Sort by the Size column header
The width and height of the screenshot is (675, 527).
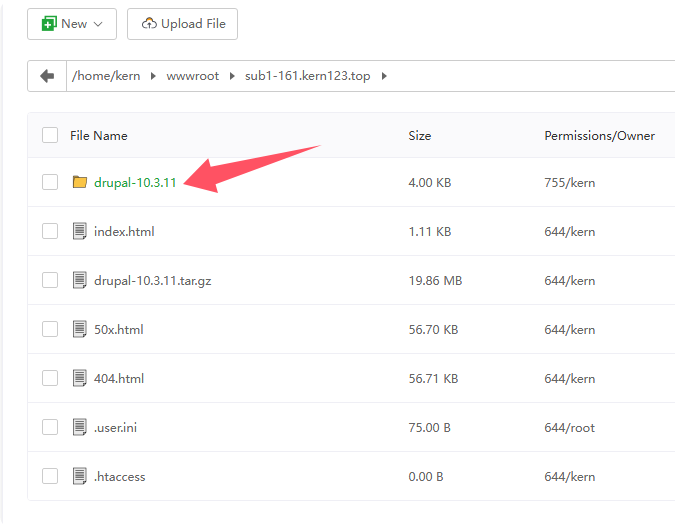point(420,135)
